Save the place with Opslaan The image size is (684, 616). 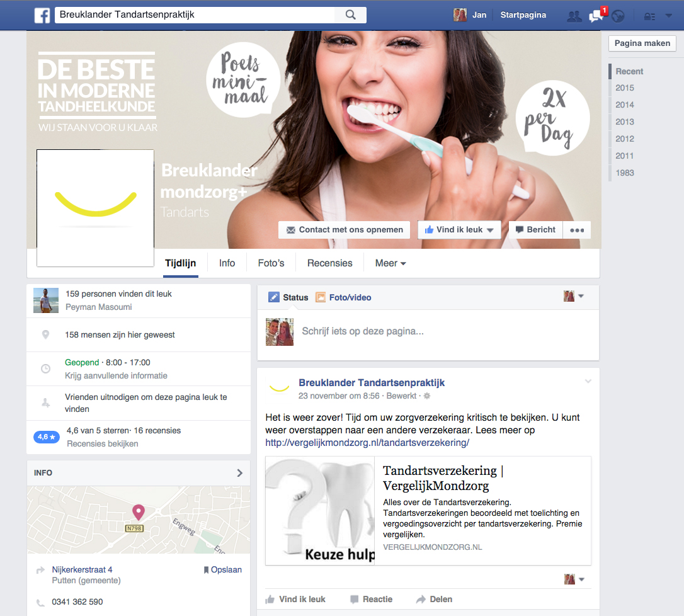(x=222, y=570)
